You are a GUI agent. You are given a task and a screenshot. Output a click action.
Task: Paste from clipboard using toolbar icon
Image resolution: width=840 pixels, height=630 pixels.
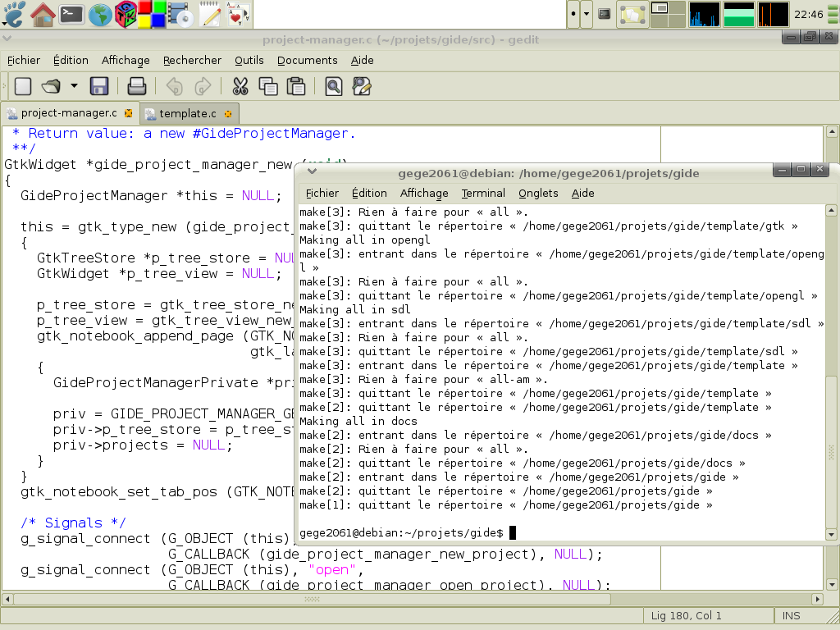[296, 86]
